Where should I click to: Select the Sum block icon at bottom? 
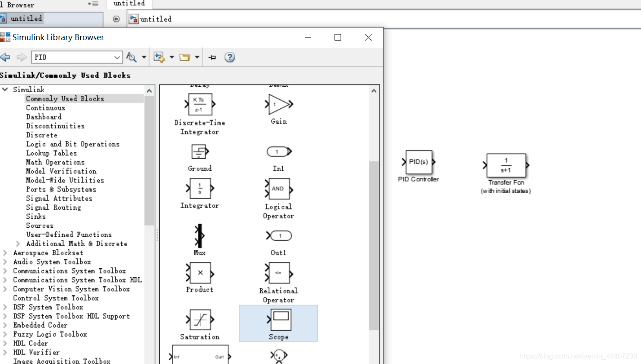(x=279, y=356)
